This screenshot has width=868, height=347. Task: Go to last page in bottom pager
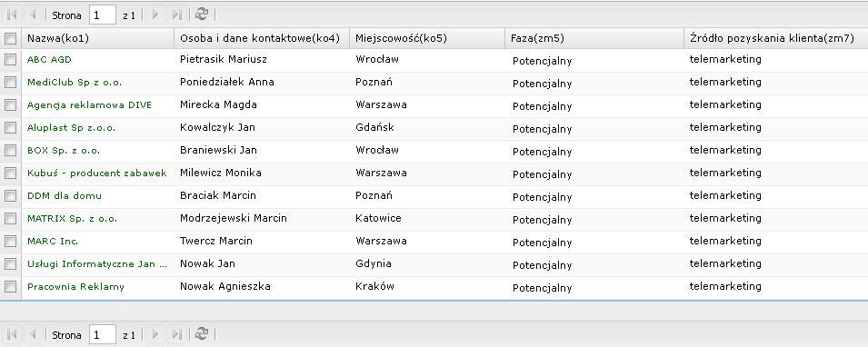point(176,334)
